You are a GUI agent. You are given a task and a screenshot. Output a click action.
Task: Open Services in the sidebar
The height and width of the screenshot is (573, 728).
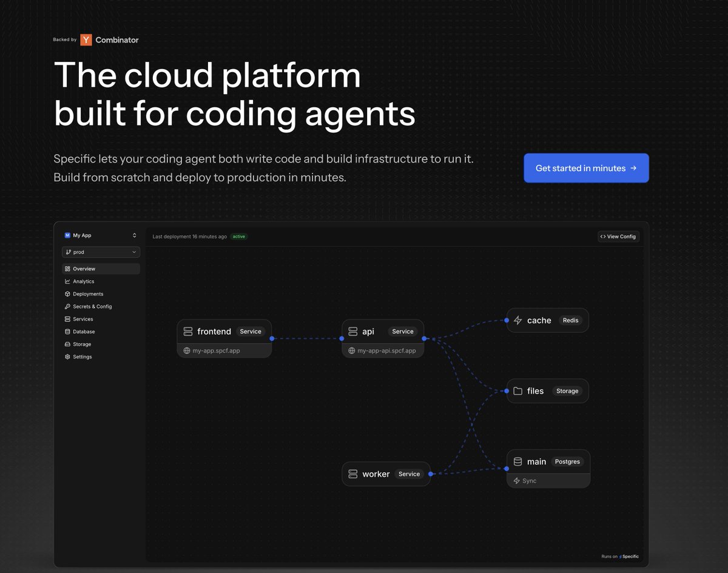point(101,319)
